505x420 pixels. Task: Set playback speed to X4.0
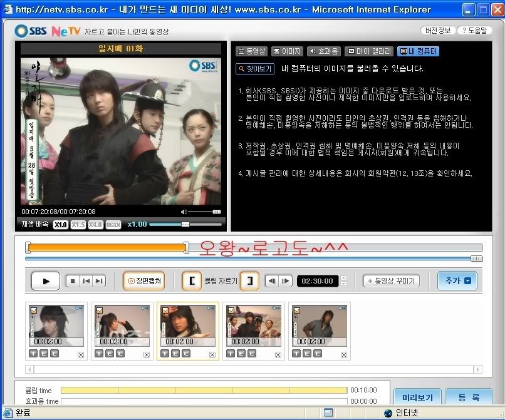tap(96, 225)
